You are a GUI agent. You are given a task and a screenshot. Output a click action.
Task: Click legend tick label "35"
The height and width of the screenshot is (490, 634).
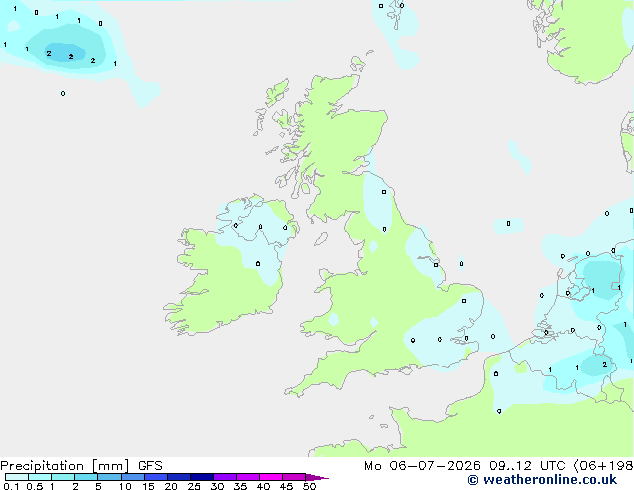pos(240,486)
